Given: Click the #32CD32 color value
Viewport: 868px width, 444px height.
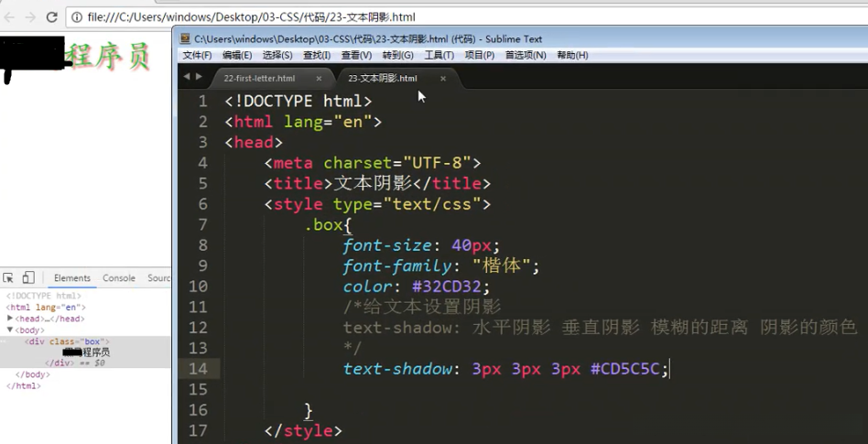Looking at the screenshot, I should [447, 287].
